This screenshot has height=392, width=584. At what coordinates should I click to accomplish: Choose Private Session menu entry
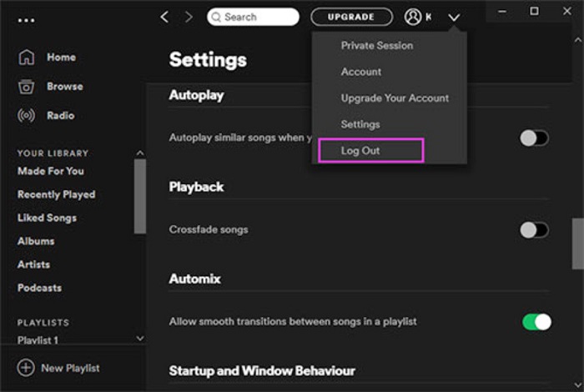376,45
